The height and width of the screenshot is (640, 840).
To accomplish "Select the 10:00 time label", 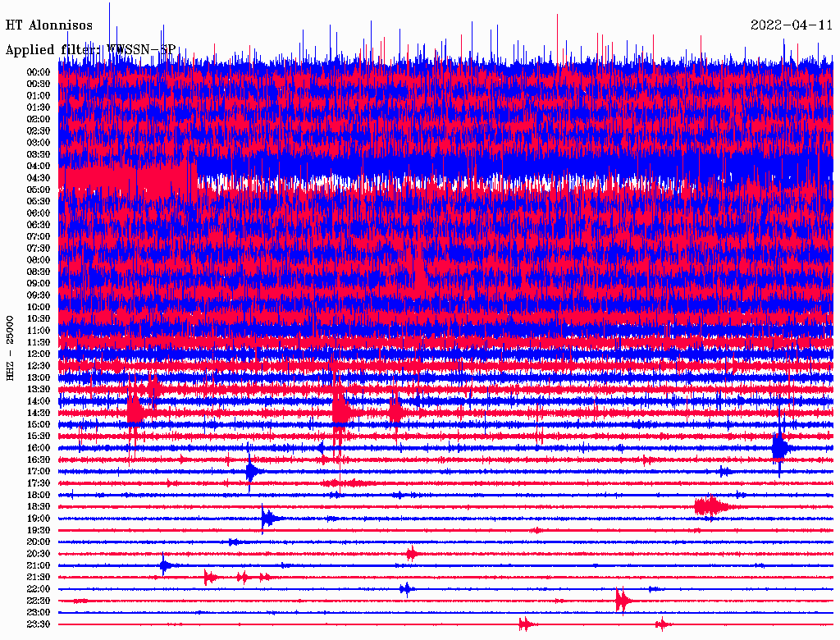I will click(39, 307).
